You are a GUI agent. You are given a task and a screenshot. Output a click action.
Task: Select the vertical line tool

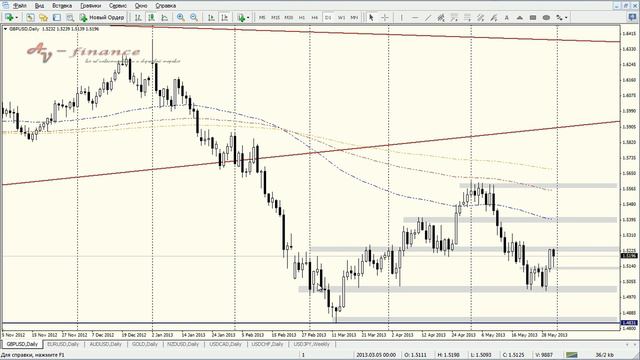402,18
